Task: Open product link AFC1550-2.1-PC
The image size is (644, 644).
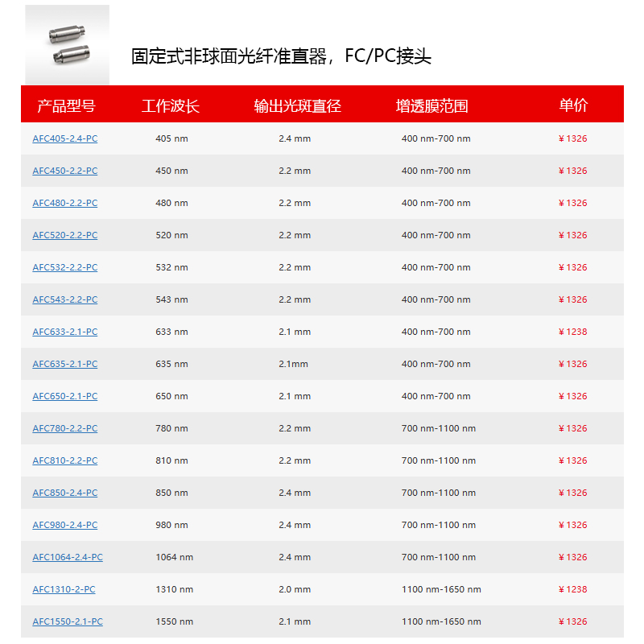Action: pos(68,621)
